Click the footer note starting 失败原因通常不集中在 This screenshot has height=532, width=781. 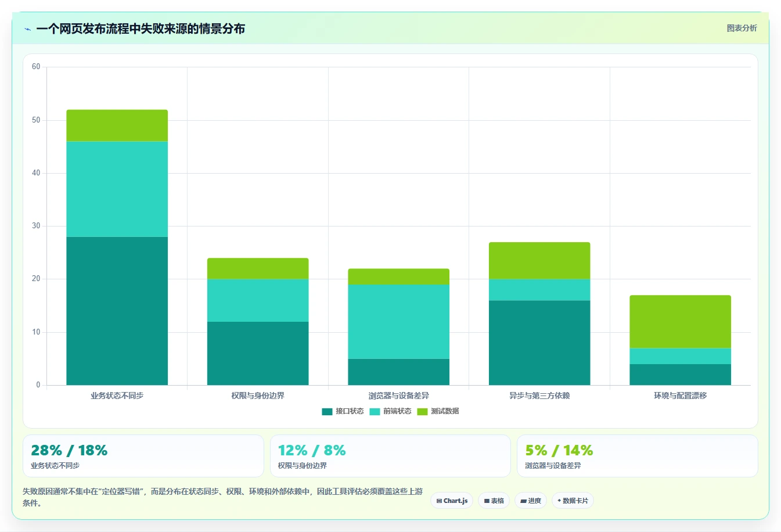tap(222, 497)
